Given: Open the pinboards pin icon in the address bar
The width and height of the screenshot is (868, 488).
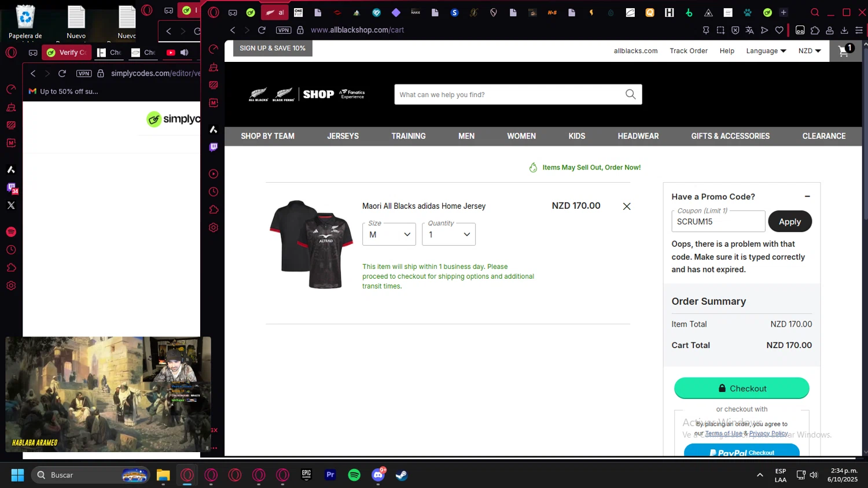Looking at the screenshot, I should 706,30.
